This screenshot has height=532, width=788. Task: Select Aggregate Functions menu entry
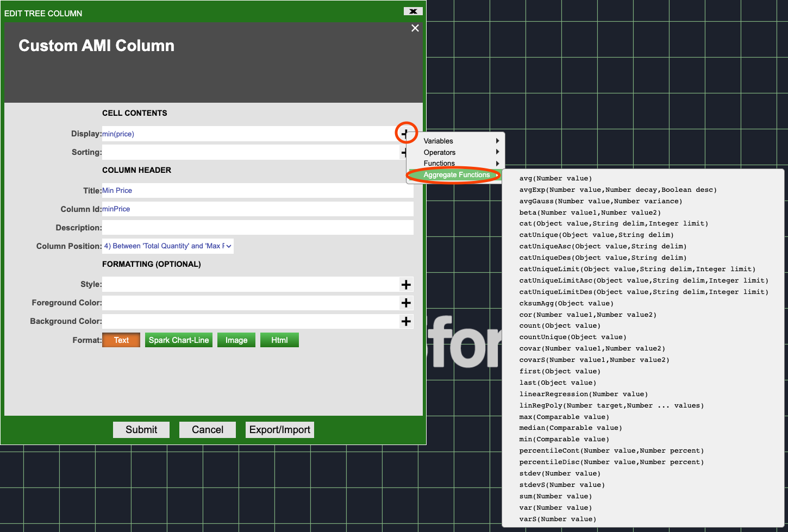(x=456, y=175)
